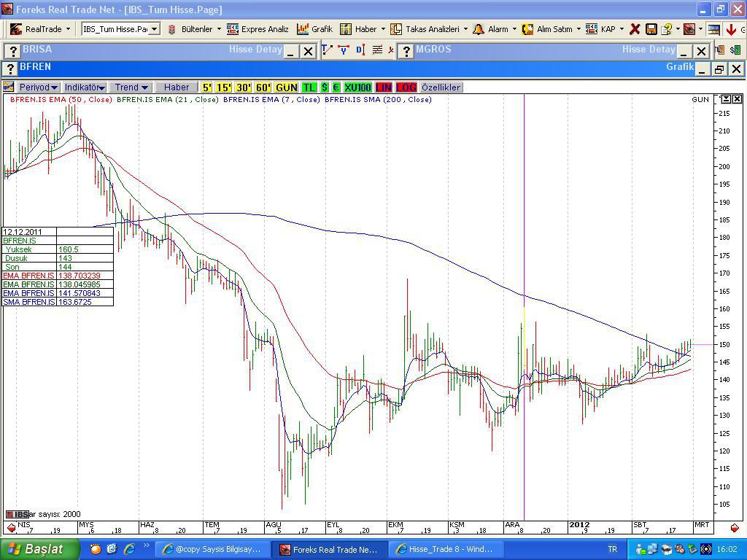This screenshot has width=747, height=560.
Task: Click the chart icon left of Periyod
Action: pos(9,87)
